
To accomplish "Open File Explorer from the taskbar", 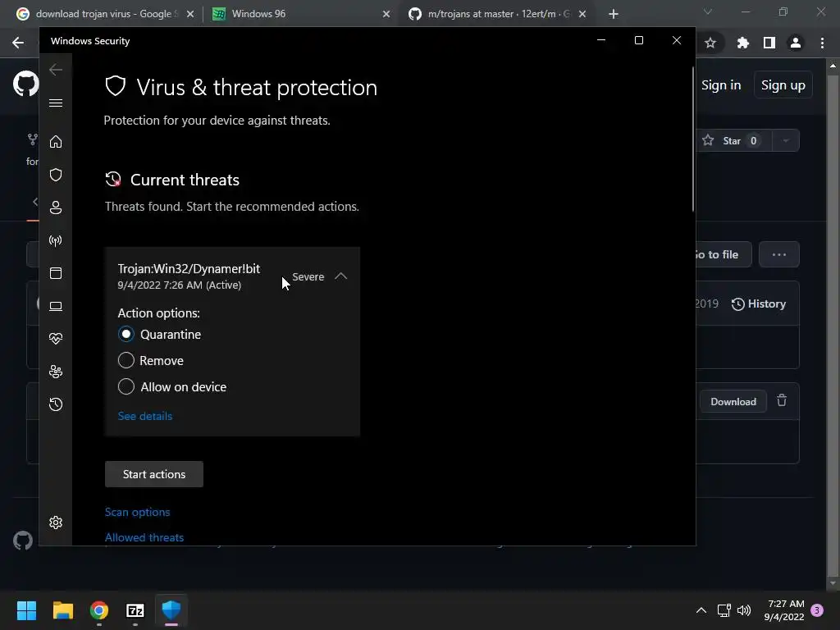I will point(62,610).
